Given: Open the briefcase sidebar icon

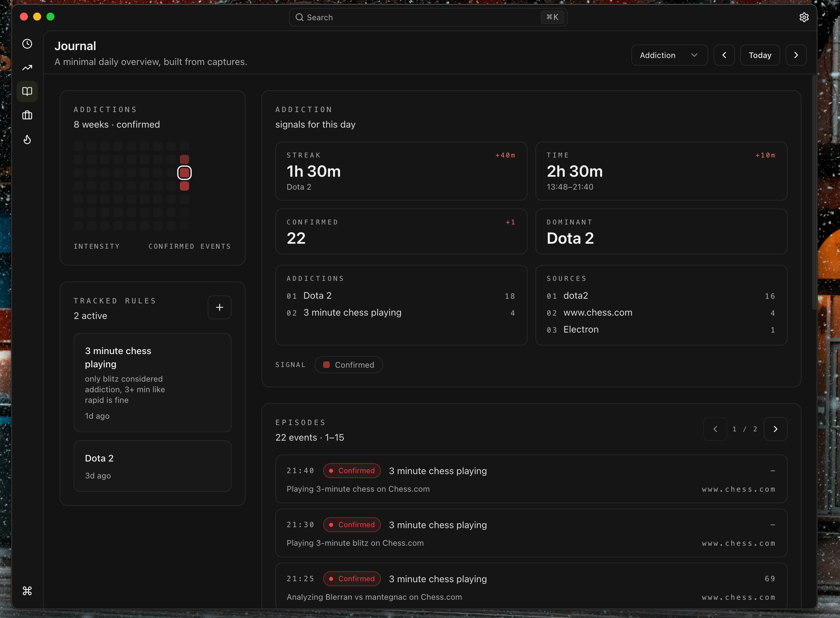Looking at the screenshot, I should (x=27, y=115).
